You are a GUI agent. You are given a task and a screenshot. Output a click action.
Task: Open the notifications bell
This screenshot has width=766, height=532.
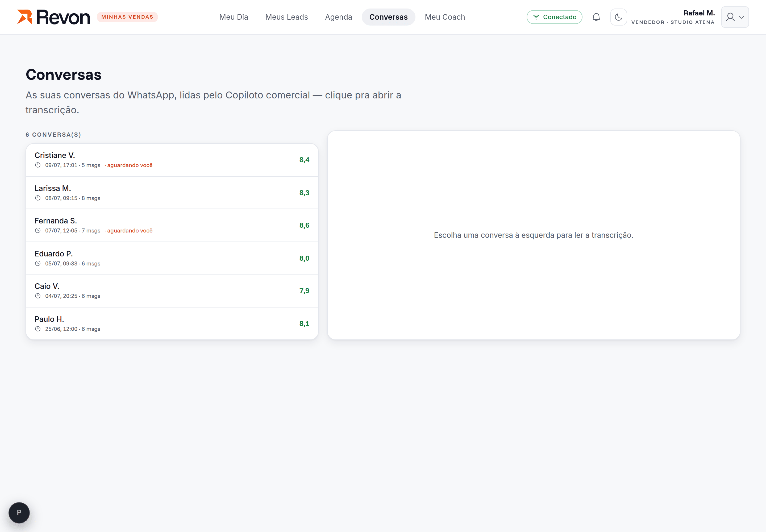pos(596,17)
